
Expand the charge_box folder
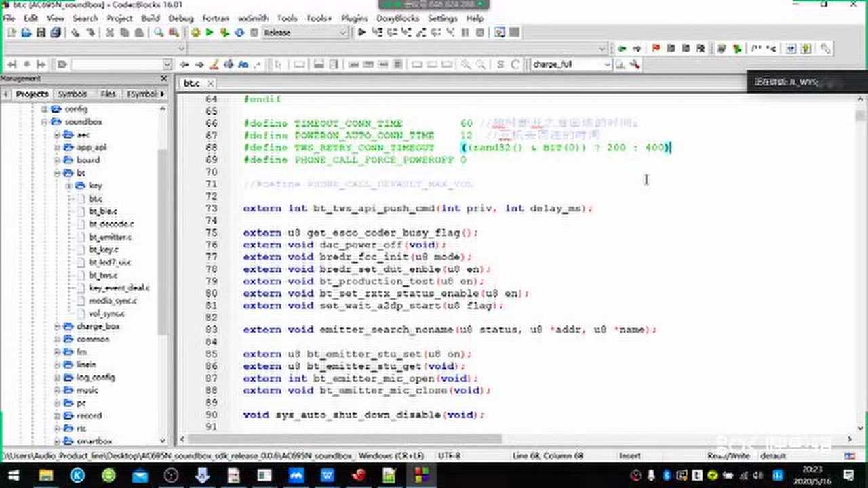click(58, 327)
